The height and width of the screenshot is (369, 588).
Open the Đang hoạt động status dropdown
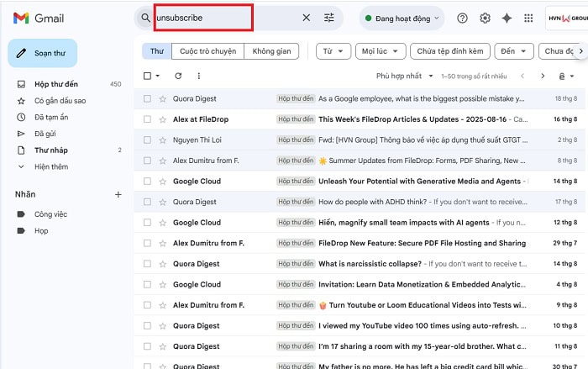click(402, 18)
